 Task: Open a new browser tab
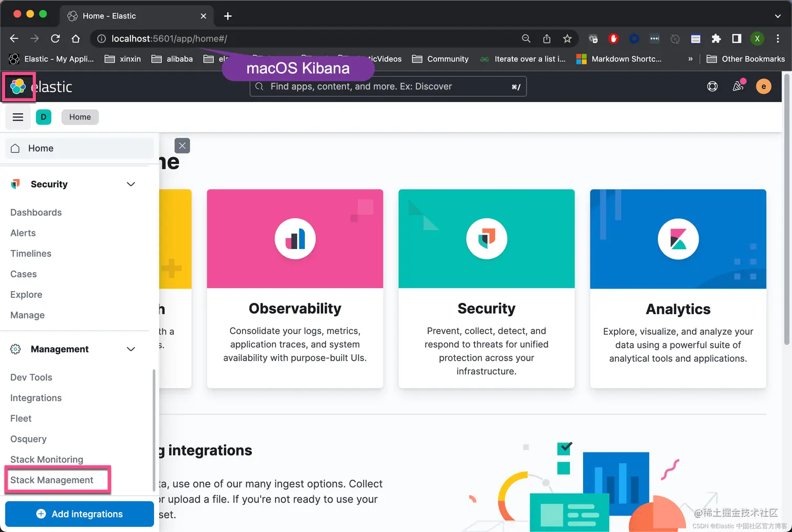pyautogui.click(x=228, y=16)
